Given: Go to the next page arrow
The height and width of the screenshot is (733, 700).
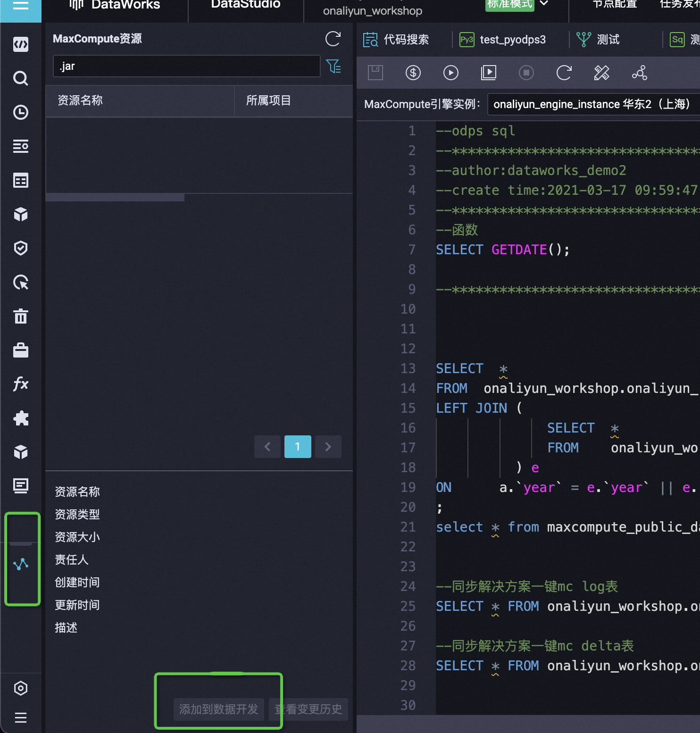Looking at the screenshot, I should [328, 447].
